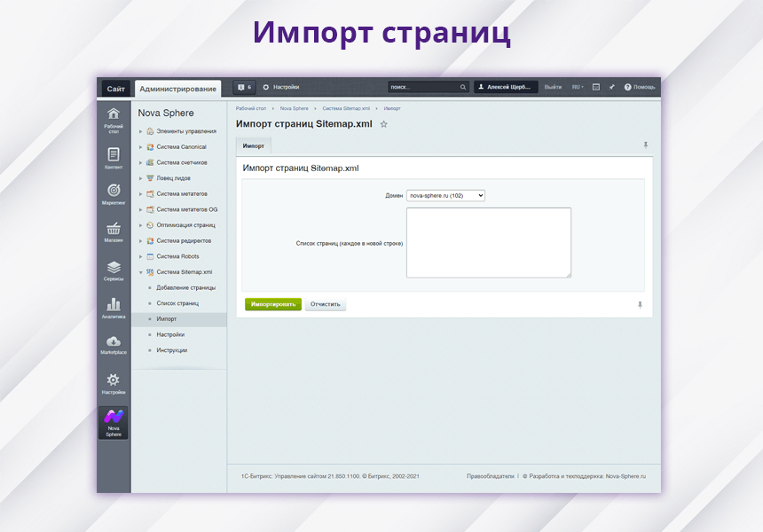The width and height of the screenshot is (763, 532).
Task: Open the Сервисы sidebar section
Action: [x=114, y=270]
